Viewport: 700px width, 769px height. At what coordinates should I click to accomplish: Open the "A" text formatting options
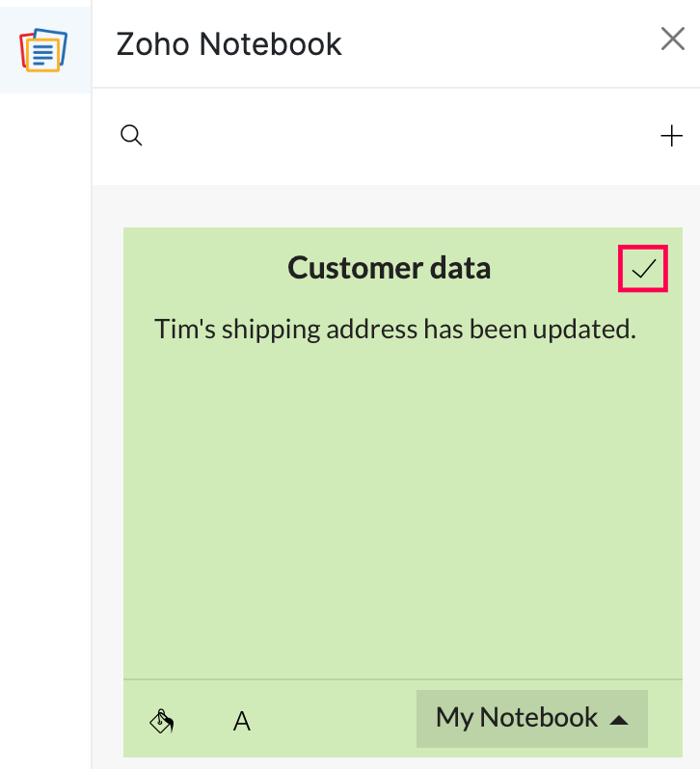(242, 721)
